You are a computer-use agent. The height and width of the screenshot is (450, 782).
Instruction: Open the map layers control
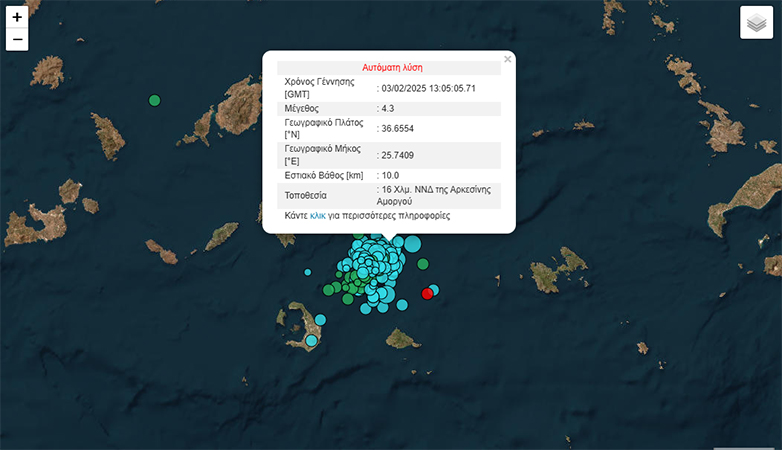point(756,23)
